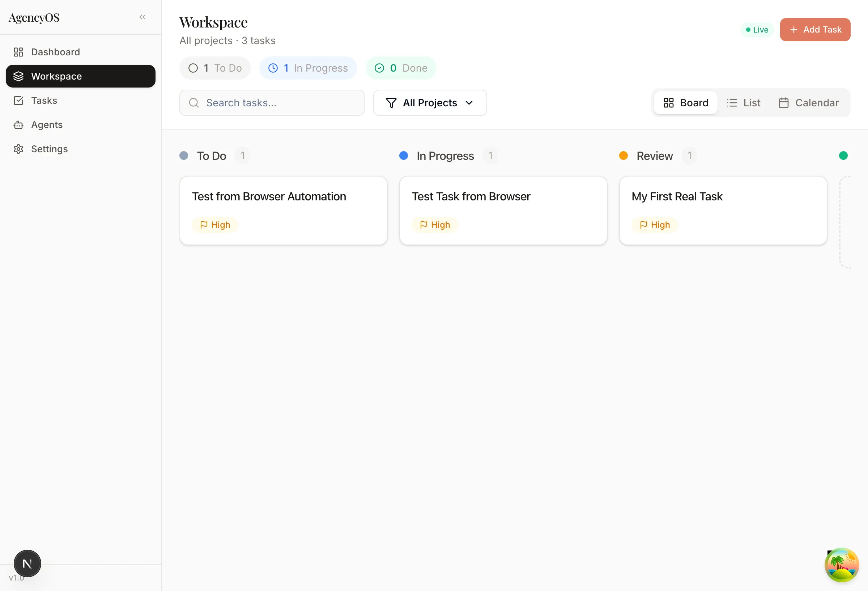The height and width of the screenshot is (591, 868).
Task: Click the search magnifier icon
Action: [193, 103]
